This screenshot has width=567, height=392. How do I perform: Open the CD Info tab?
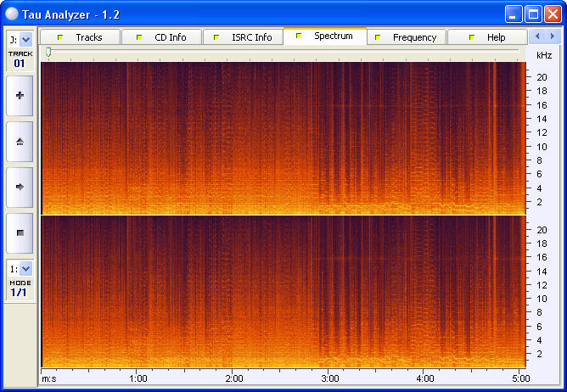point(161,37)
